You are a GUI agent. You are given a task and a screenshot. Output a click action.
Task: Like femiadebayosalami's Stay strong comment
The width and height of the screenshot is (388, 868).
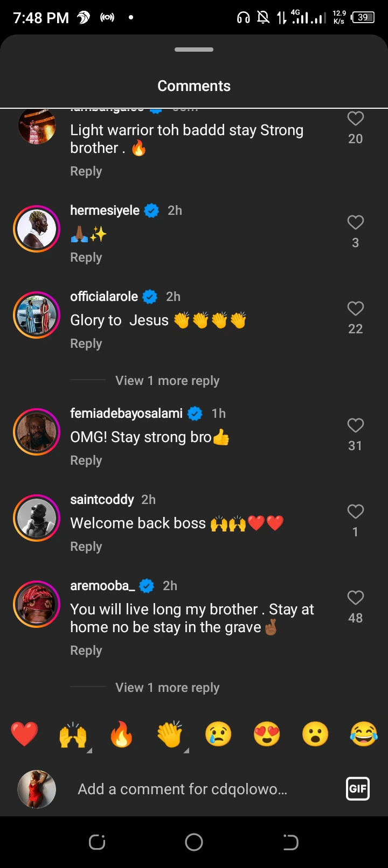point(355,425)
